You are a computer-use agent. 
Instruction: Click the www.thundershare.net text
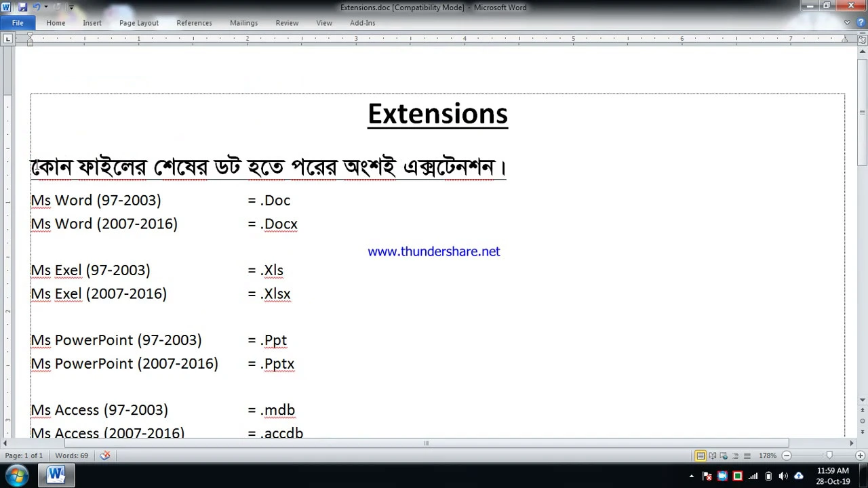click(434, 251)
